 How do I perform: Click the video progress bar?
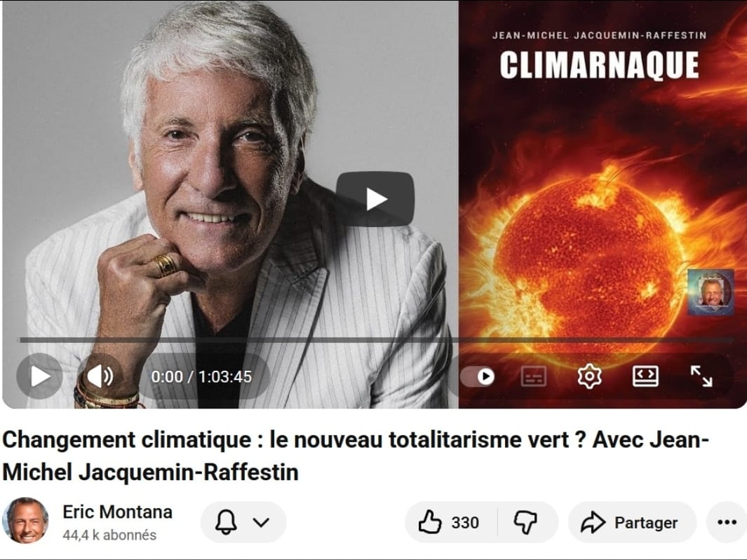click(x=376, y=340)
